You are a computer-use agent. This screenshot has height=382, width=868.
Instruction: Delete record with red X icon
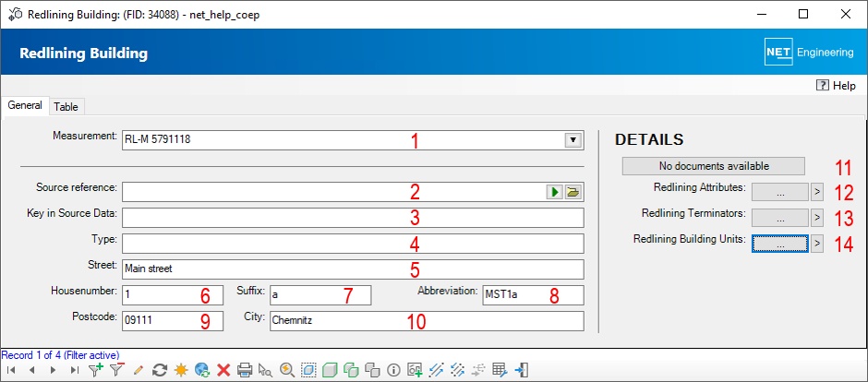click(223, 370)
